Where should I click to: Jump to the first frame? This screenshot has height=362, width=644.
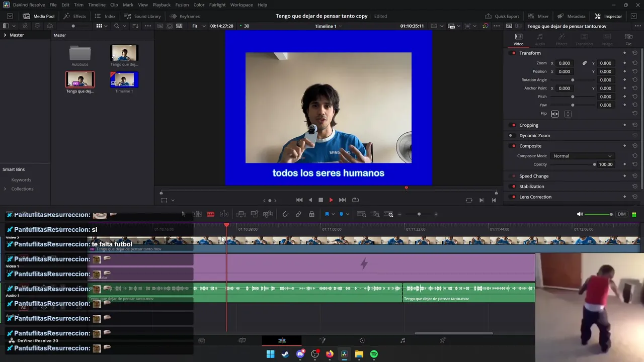(x=299, y=200)
